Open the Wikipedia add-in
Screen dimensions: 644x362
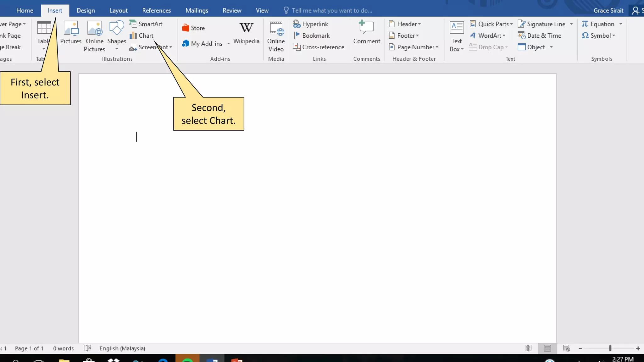(246, 33)
